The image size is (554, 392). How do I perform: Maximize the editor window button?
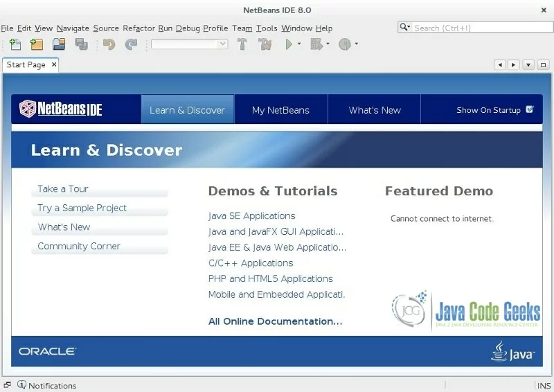click(544, 64)
